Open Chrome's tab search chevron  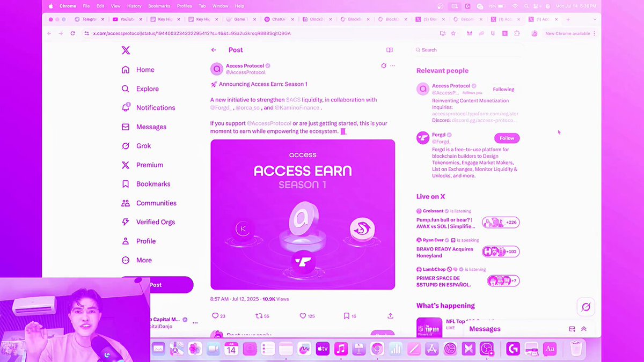595,19
